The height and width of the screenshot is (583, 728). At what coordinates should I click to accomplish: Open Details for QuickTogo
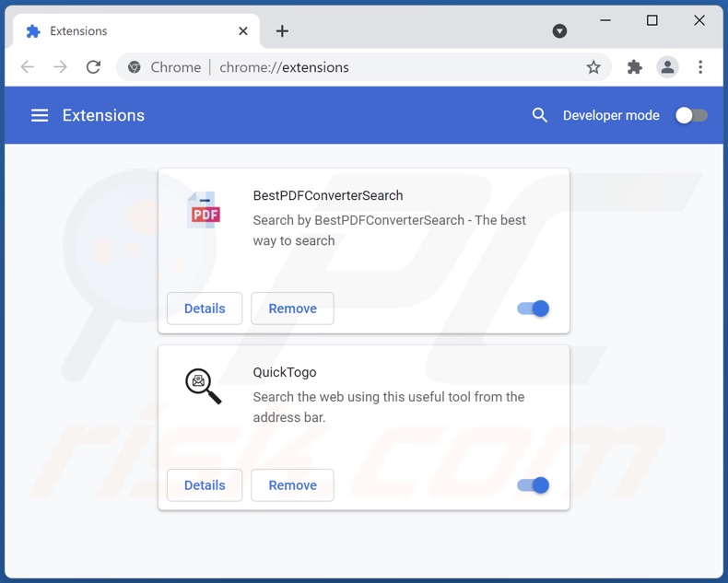point(205,485)
